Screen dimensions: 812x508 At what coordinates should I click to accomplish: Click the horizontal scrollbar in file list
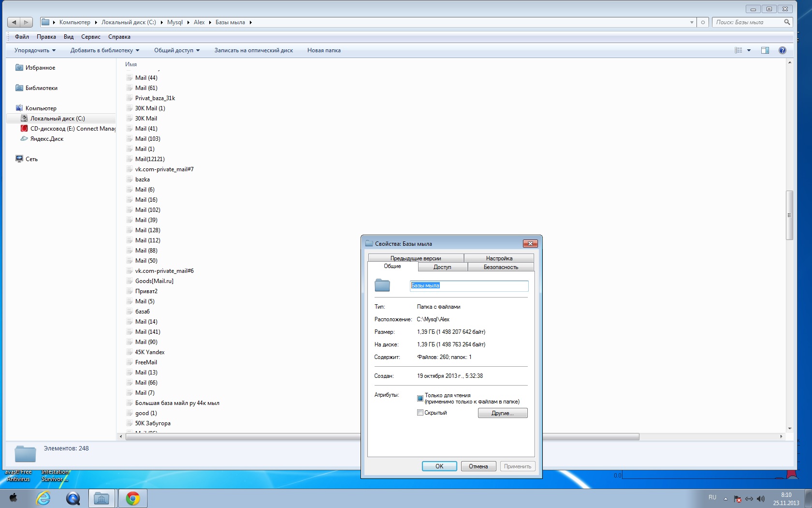click(382, 437)
